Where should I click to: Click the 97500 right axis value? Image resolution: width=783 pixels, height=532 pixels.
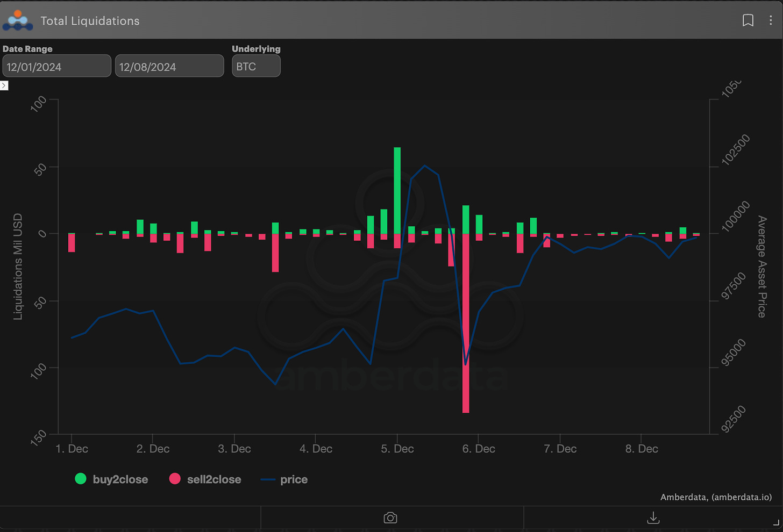tap(734, 286)
